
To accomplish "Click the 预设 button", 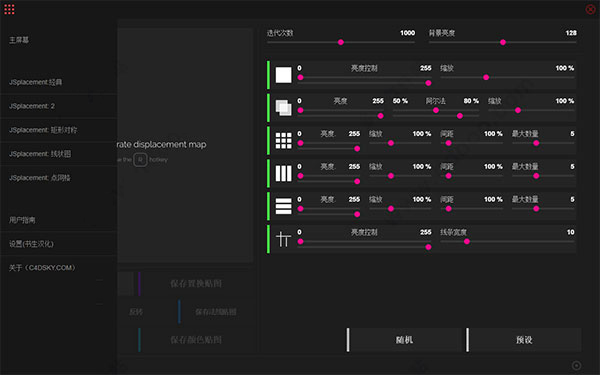I will (x=523, y=339).
